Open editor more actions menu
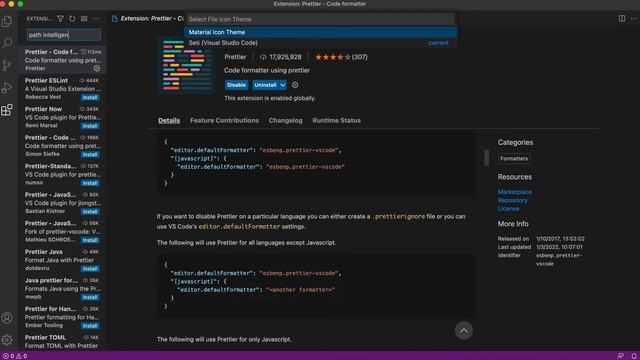Viewport: 640px width, 360px height. click(633, 19)
